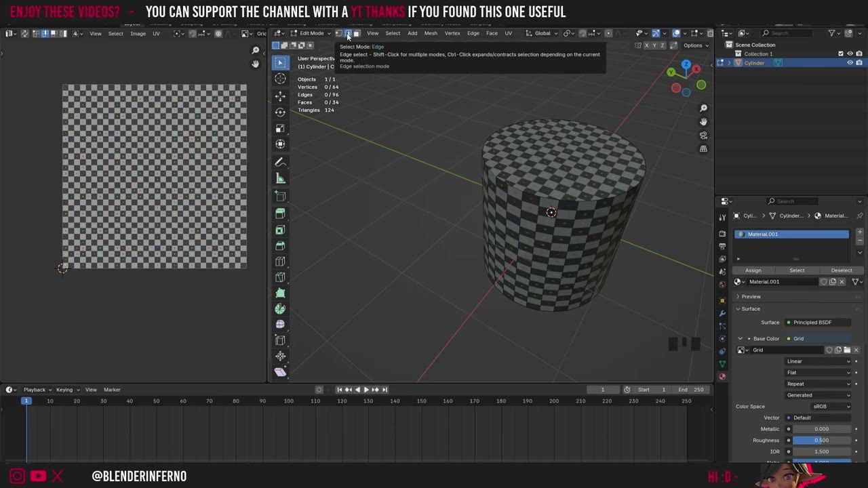Open the Flat projection dropdown
The image size is (868, 488).
(818, 373)
